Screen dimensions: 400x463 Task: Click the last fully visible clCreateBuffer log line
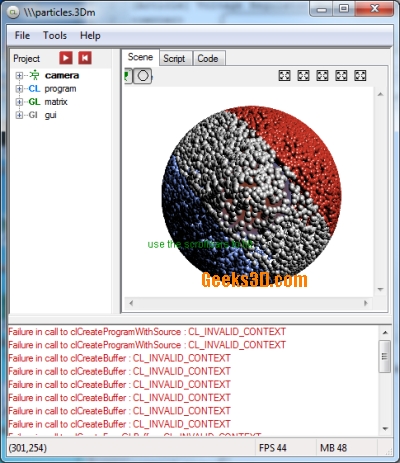click(119, 424)
